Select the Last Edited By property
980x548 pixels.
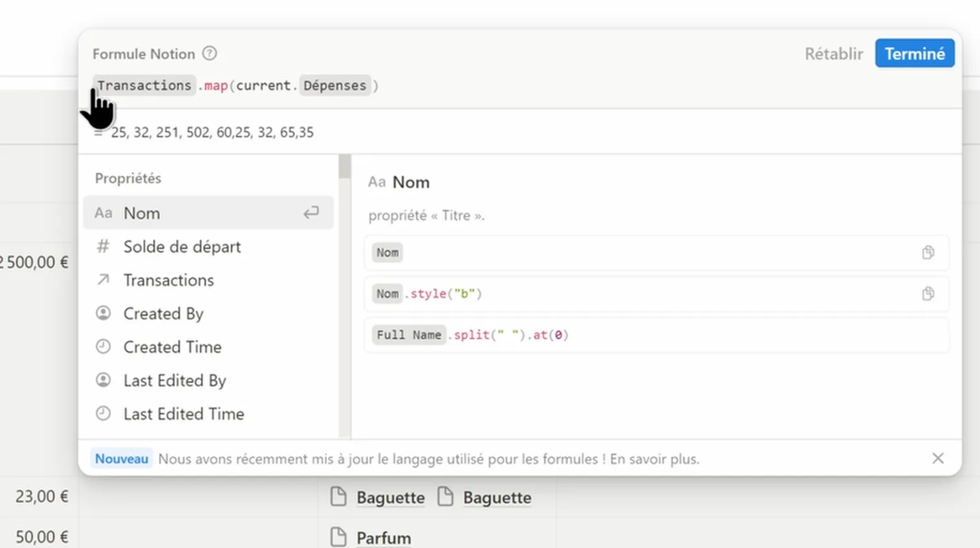pyautogui.click(x=208, y=380)
